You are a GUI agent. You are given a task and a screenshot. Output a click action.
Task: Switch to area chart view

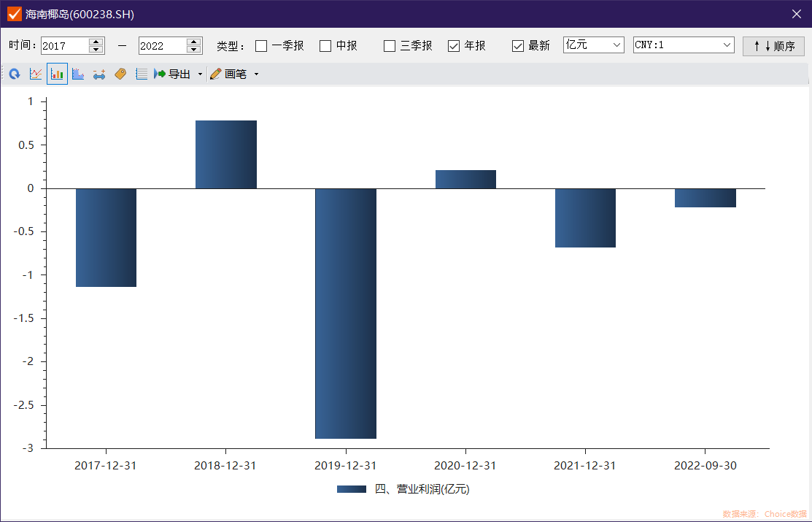78,74
